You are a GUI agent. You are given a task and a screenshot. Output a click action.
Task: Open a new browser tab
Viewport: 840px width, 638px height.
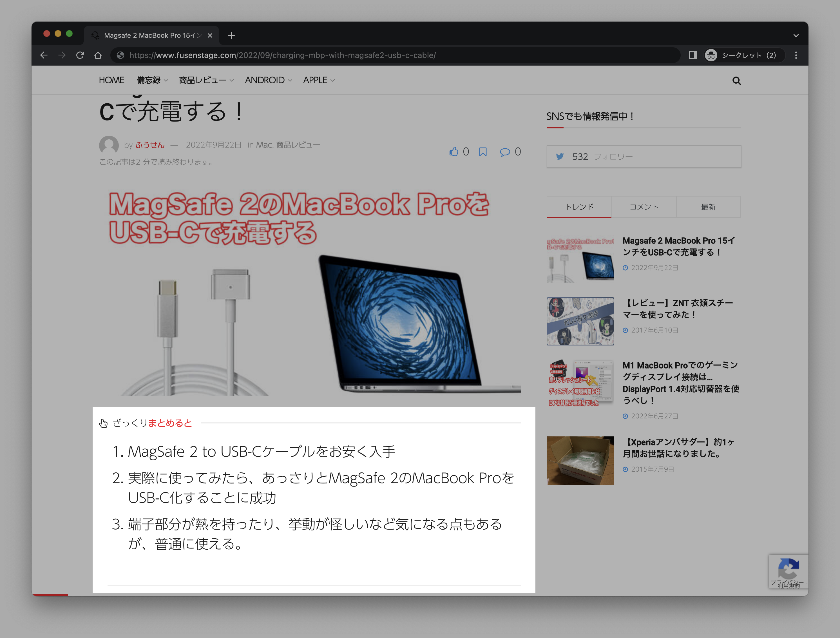pos(231,35)
